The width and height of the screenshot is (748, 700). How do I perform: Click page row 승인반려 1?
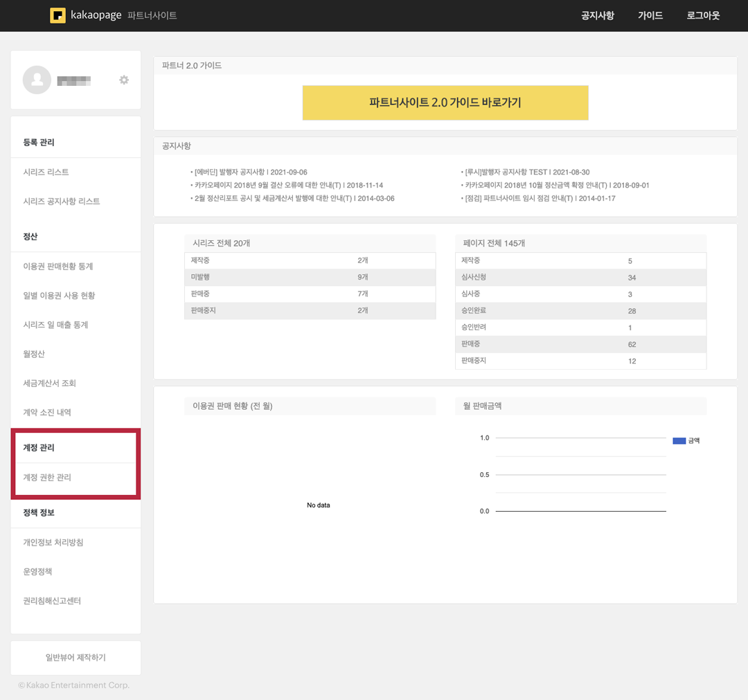[580, 327]
